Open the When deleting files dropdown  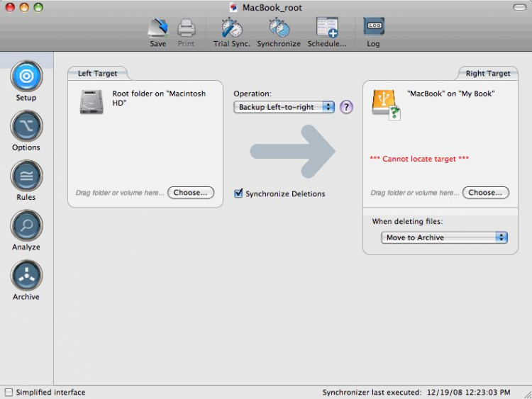[x=444, y=237]
